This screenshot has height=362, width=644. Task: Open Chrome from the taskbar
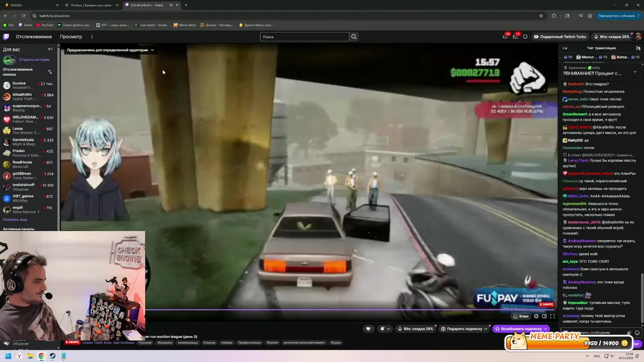click(x=41, y=356)
